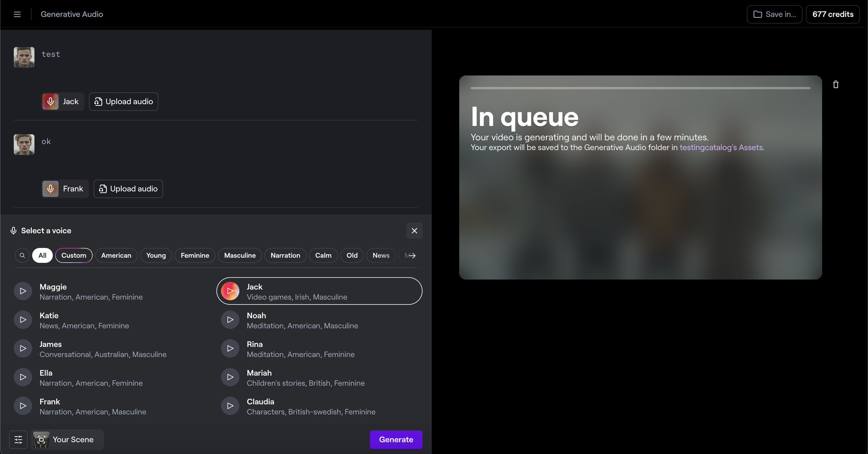Play Frank voice preview in list

(x=23, y=406)
